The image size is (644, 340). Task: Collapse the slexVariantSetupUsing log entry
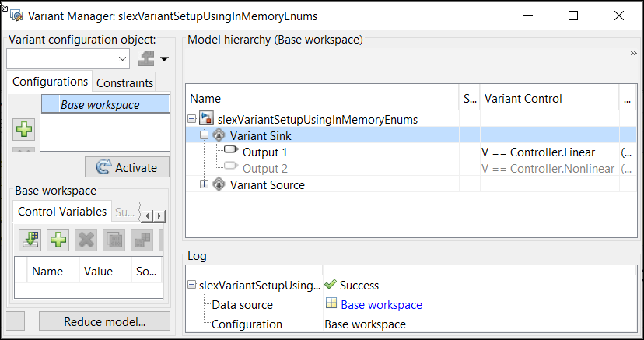point(192,286)
